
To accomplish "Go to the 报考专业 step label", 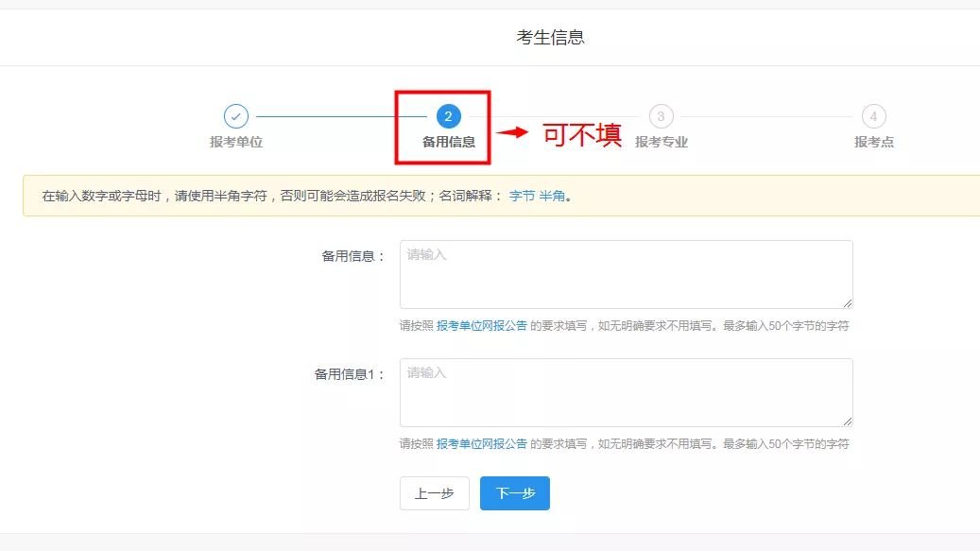I will (661, 142).
